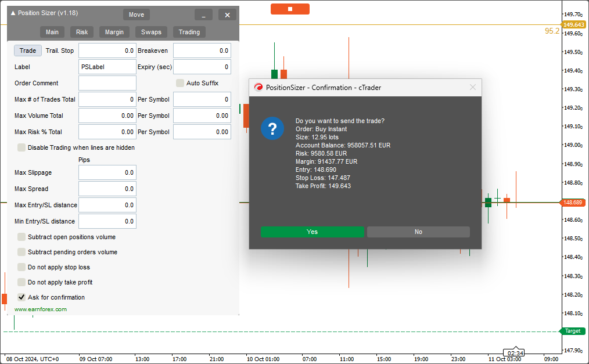Click the blue question mark icon

(272, 128)
